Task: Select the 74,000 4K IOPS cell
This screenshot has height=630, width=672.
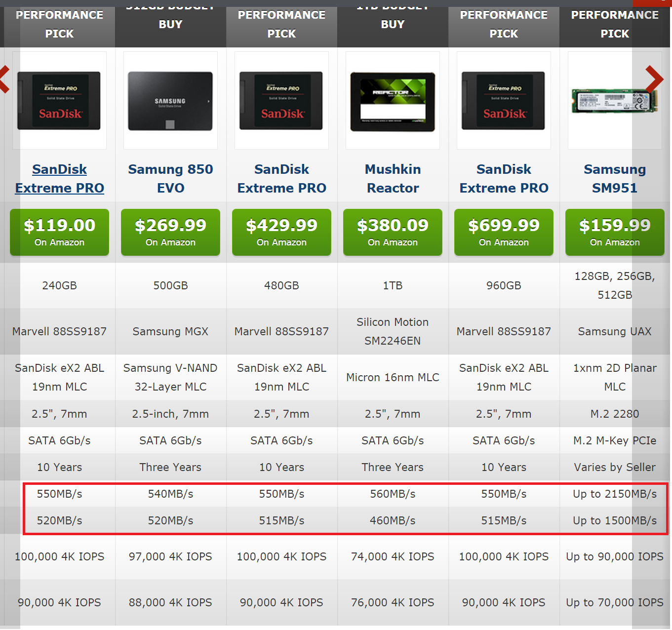Action: tap(393, 556)
